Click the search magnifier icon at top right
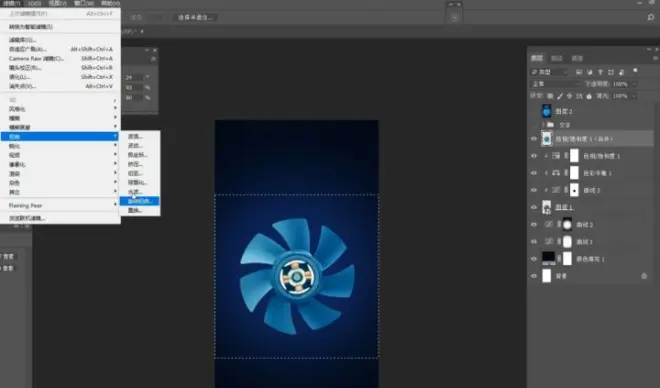 [x=651, y=17]
